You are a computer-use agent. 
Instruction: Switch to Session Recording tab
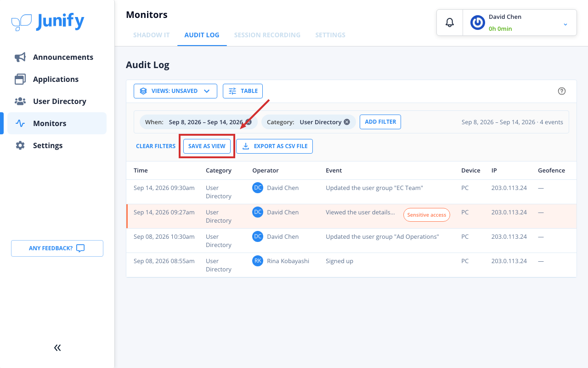coord(267,35)
